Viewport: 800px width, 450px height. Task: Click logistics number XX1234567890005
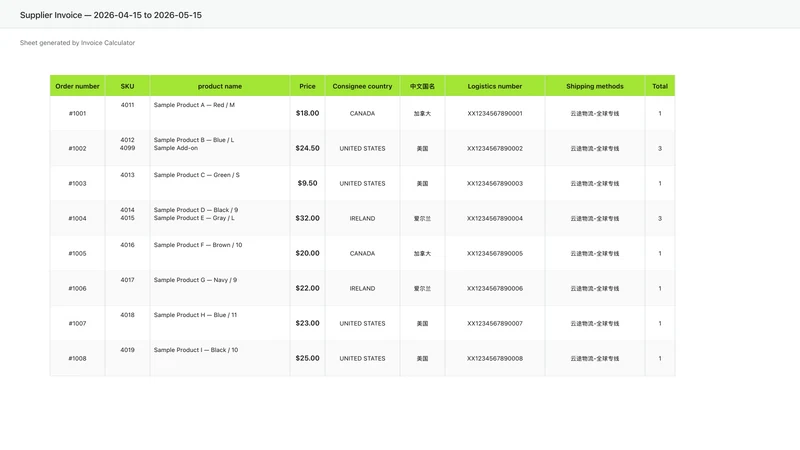point(495,253)
